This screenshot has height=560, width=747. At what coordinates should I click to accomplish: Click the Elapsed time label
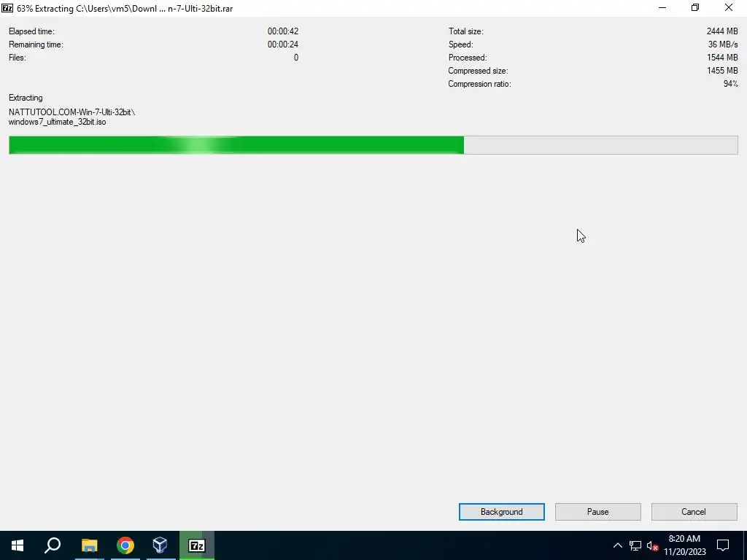(x=31, y=31)
